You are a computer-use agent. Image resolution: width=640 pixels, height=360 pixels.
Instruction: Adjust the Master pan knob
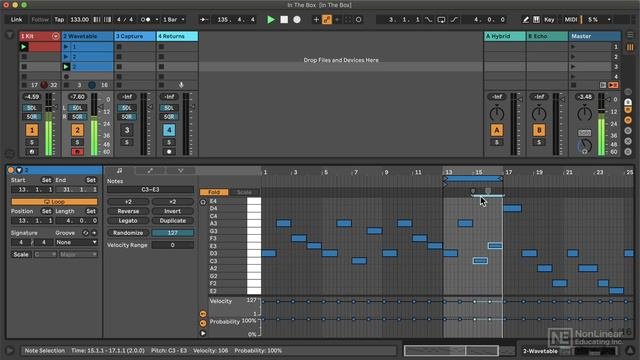pyautogui.click(x=584, y=113)
